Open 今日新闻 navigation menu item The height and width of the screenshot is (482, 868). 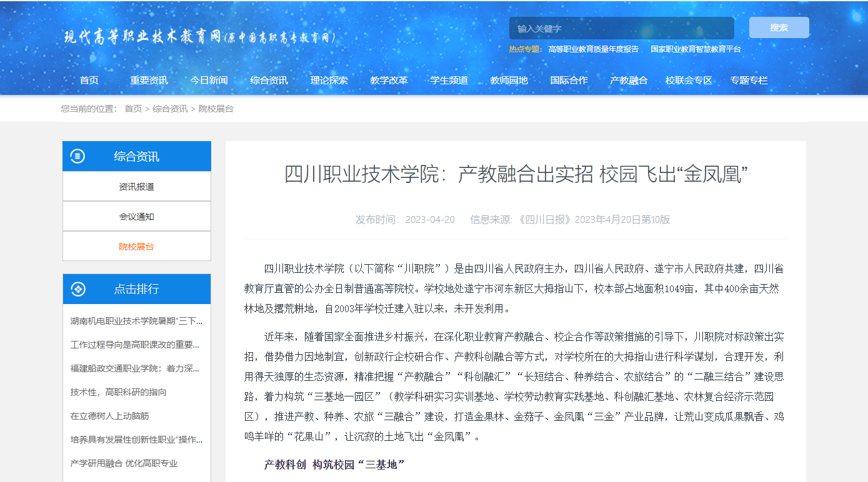tap(209, 80)
